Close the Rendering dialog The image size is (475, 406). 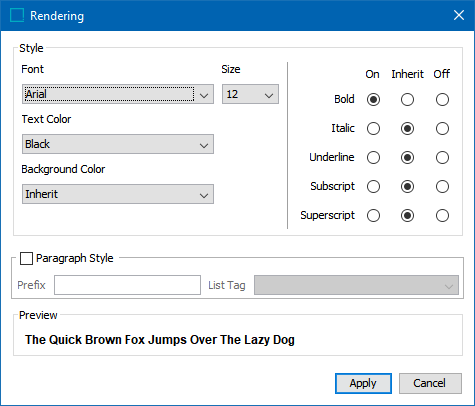[x=459, y=15]
